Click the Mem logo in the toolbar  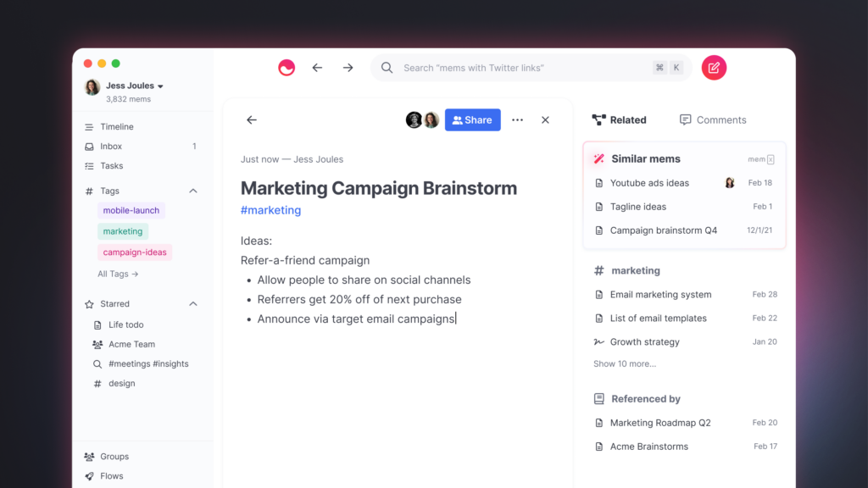(287, 68)
